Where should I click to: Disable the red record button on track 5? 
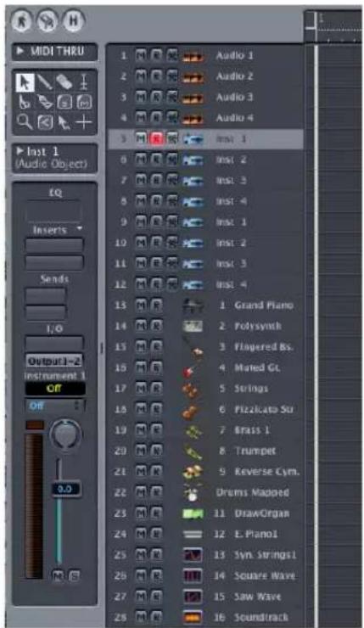[x=156, y=138]
